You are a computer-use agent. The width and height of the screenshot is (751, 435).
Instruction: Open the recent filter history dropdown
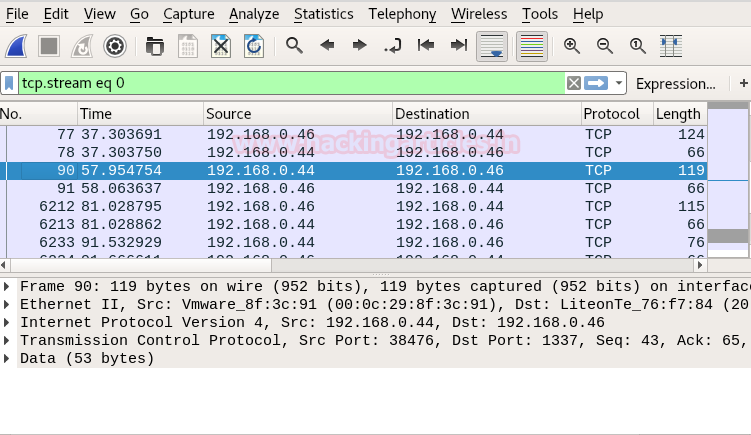coord(620,83)
